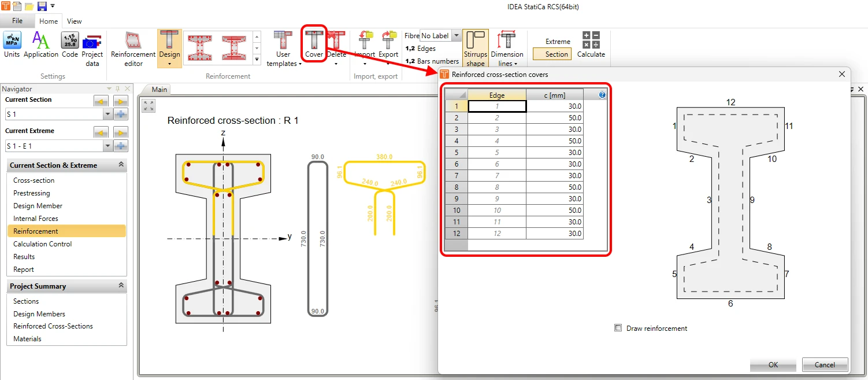Open the Fibre No Label dropdown
Image resolution: width=868 pixels, height=380 pixels.
pyautogui.click(x=456, y=36)
